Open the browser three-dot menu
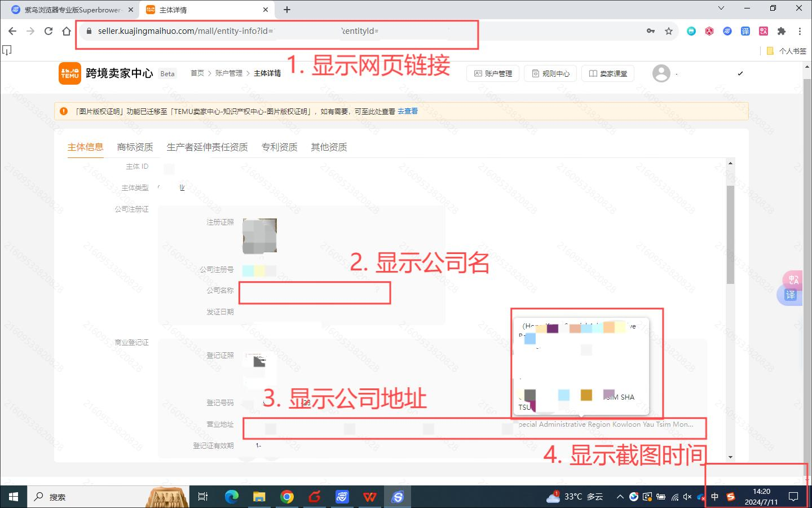 (800, 31)
